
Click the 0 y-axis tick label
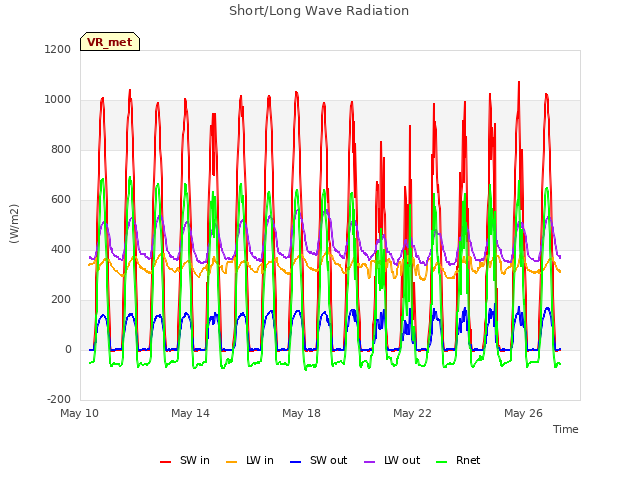[68, 349]
